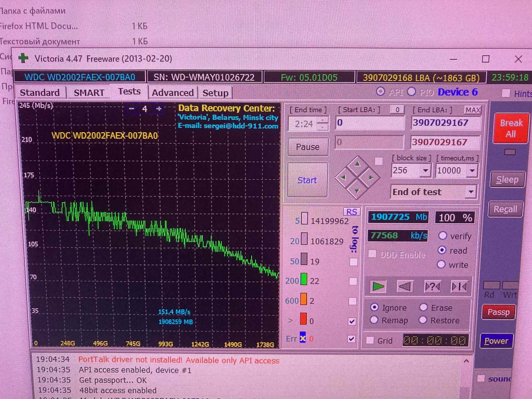Uncheck log checkbox for red slow blocks
The height and width of the screenshot is (399, 532).
coord(352,321)
